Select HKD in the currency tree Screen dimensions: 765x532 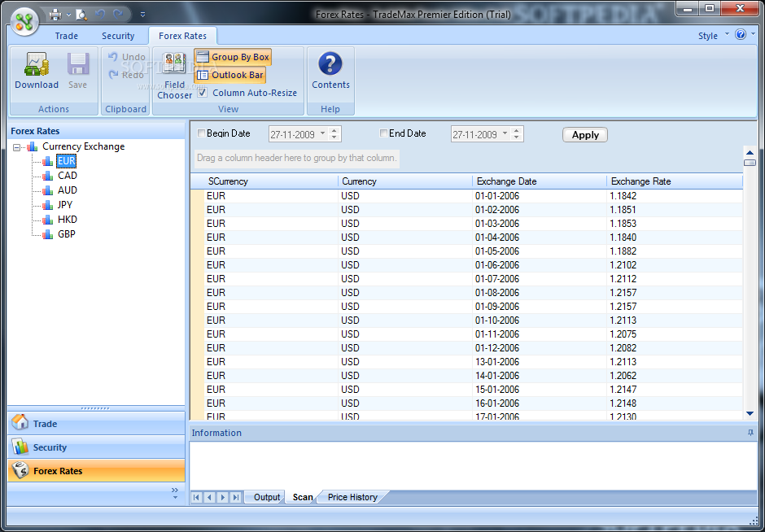[x=68, y=220]
